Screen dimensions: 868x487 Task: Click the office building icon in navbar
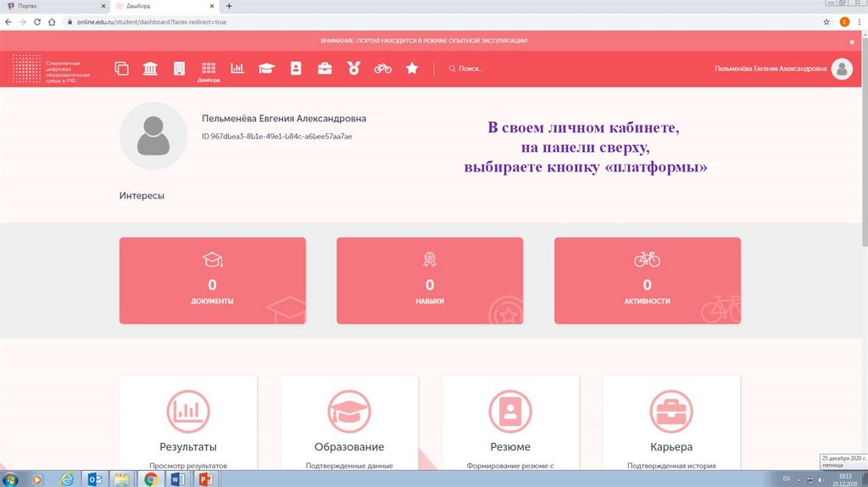[x=179, y=69]
